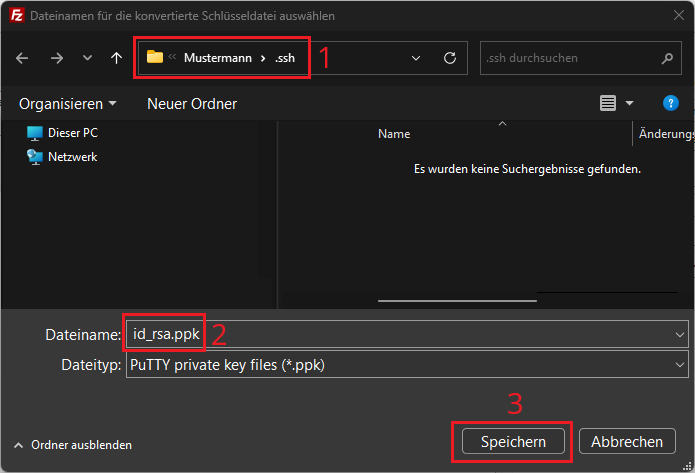
Task: Click the Speichern button
Action: (x=513, y=442)
